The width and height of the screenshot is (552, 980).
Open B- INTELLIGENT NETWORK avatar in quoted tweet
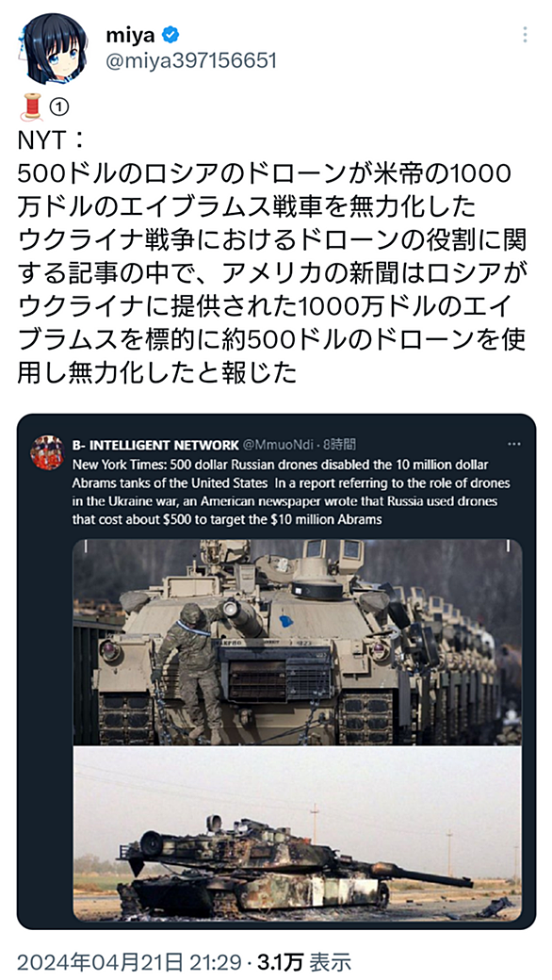[x=47, y=454]
